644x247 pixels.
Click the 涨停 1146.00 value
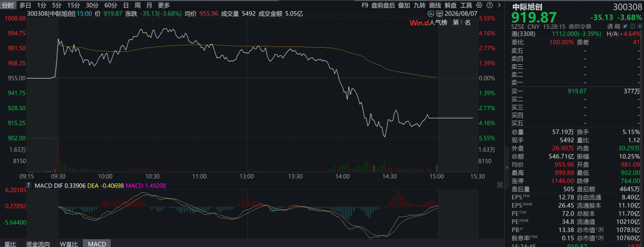click(x=562, y=181)
